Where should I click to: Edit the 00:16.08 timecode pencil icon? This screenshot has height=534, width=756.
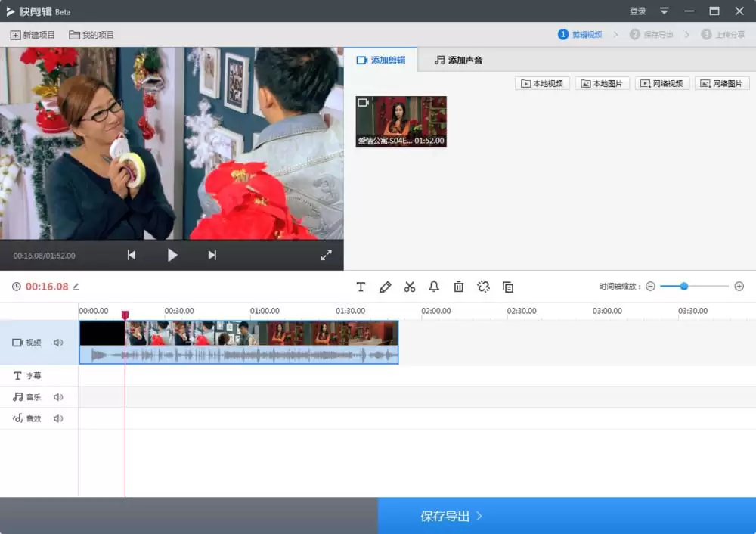pyautogui.click(x=76, y=287)
